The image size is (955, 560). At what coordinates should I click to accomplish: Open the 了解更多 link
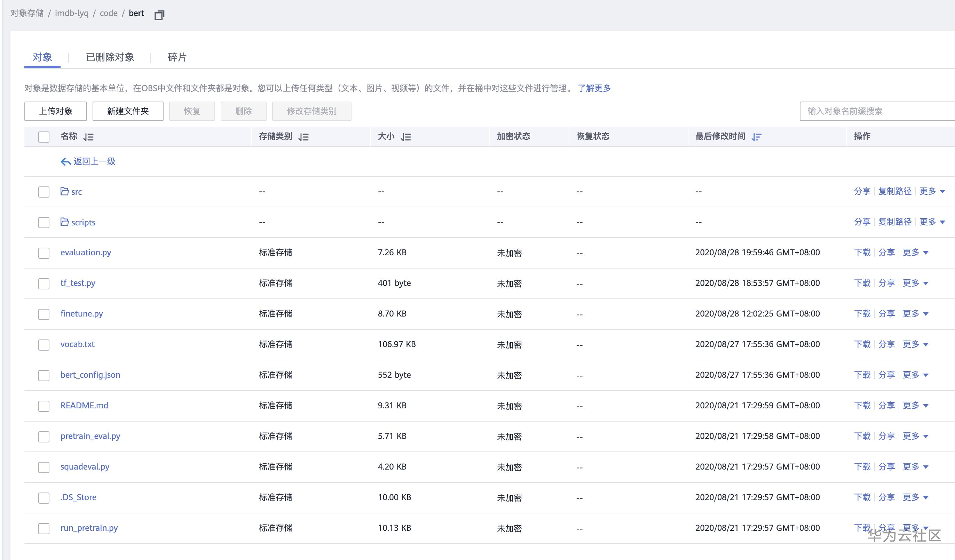594,88
